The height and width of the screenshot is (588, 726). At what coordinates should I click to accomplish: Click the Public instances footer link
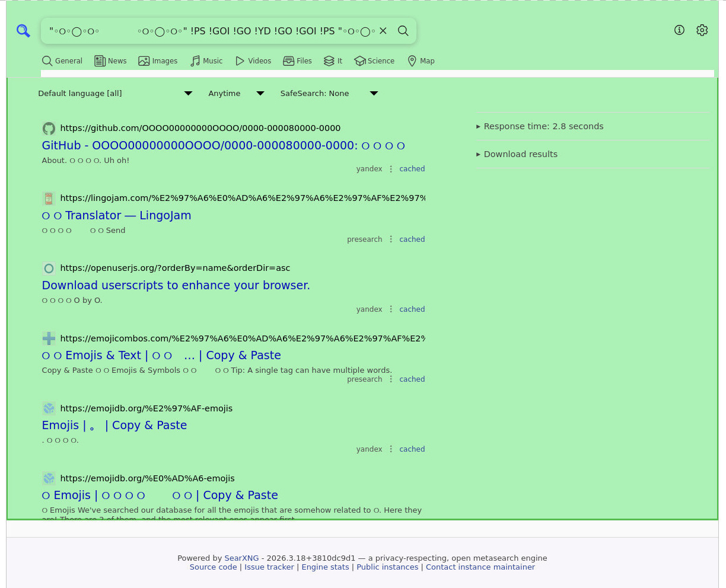[x=387, y=567]
